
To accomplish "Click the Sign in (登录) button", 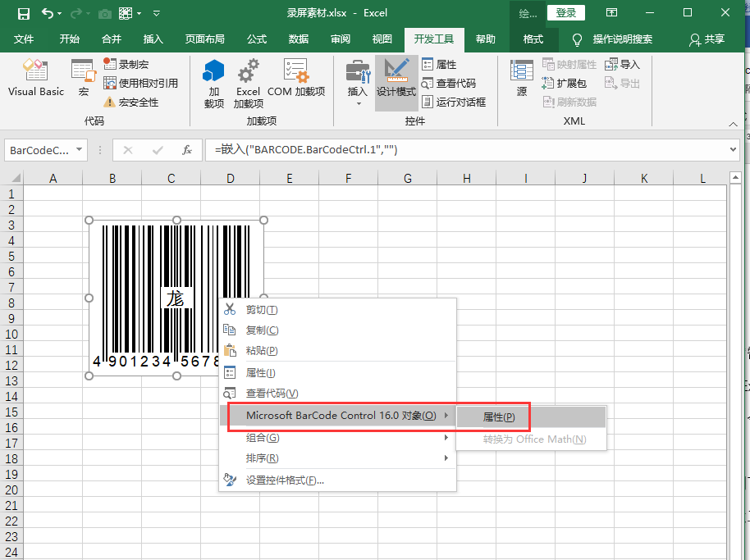I will point(566,13).
